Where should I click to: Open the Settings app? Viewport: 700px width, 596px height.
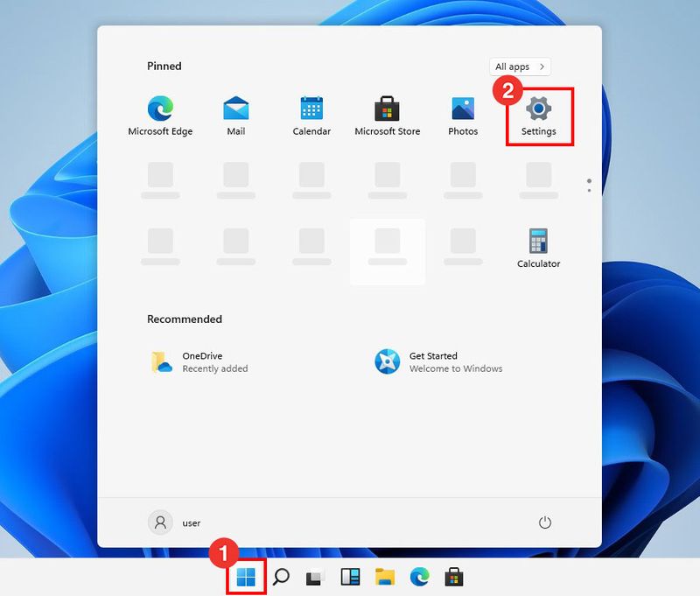(539, 116)
